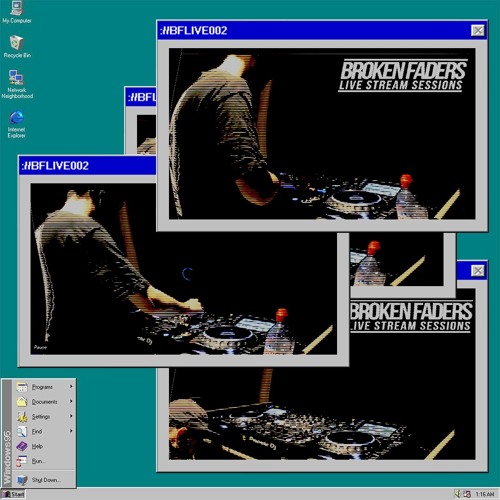Screen dimensions: 500x500
Task: Click the title bar of the top ://BFLIVE002 window
Action: pos(322,31)
